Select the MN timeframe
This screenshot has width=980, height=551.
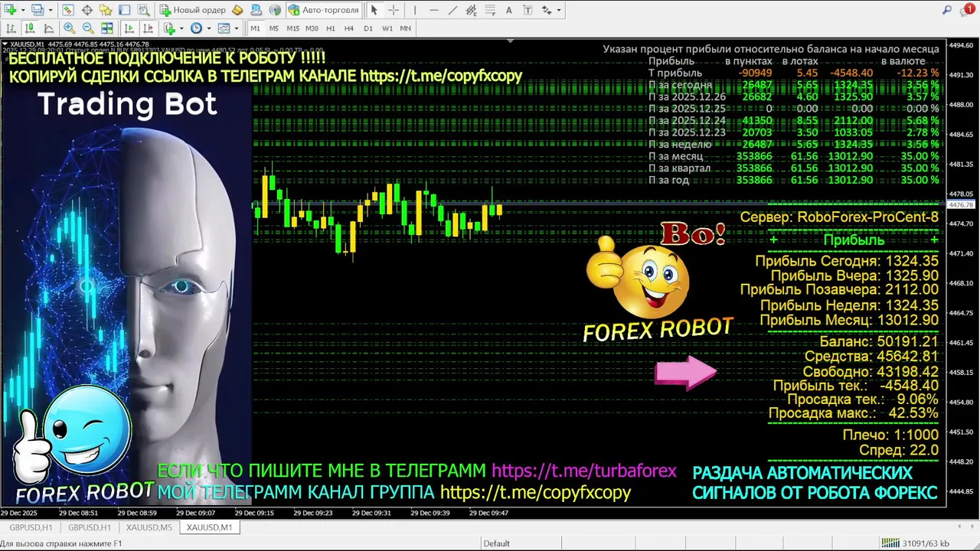(x=406, y=28)
